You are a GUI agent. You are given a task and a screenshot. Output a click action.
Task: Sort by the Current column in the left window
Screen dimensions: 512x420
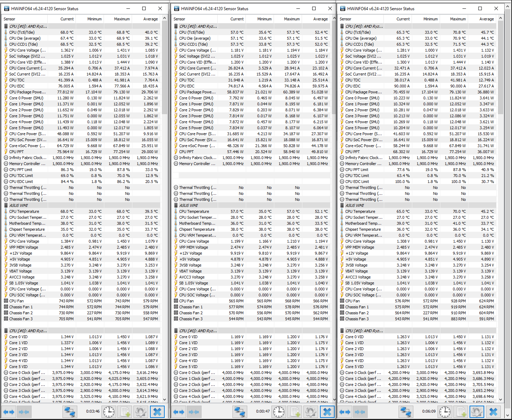pyautogui.click(x=61, y=19)
